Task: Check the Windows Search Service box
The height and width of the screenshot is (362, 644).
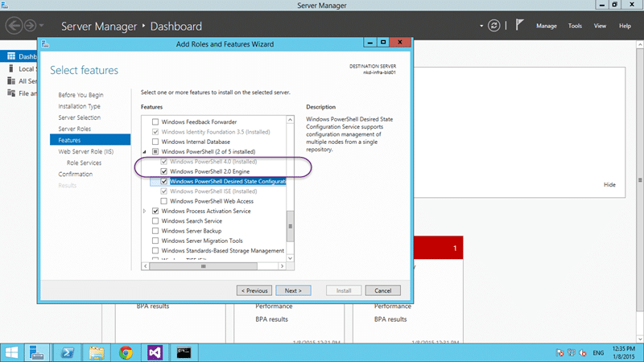Action: tap(155, 220)
